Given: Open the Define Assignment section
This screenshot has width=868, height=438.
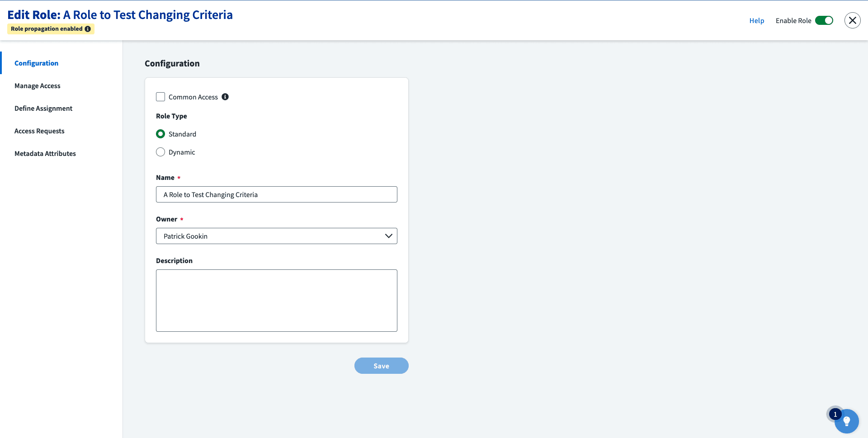Looking at the screenshot, I should 43,108.
